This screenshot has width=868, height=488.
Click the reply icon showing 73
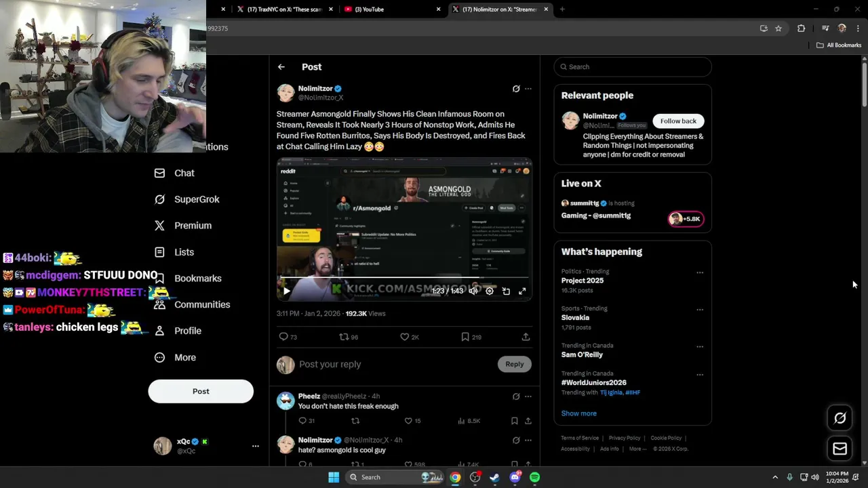click(288, 337)
